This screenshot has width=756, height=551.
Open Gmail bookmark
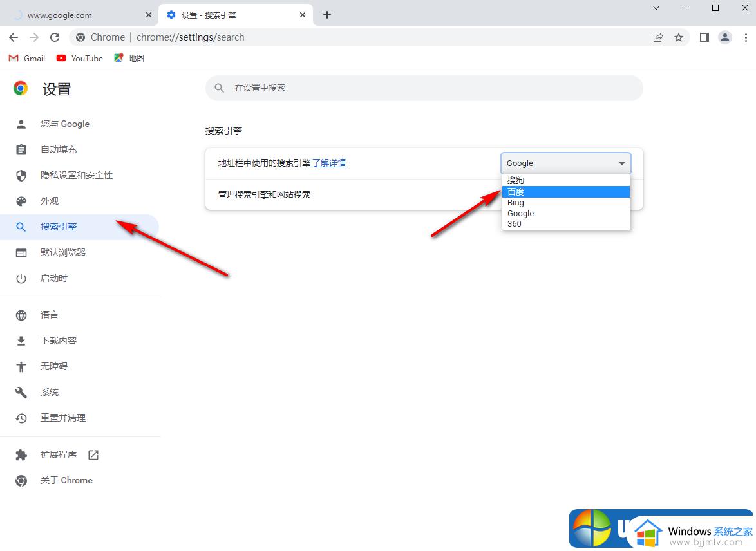coord(27,59)
